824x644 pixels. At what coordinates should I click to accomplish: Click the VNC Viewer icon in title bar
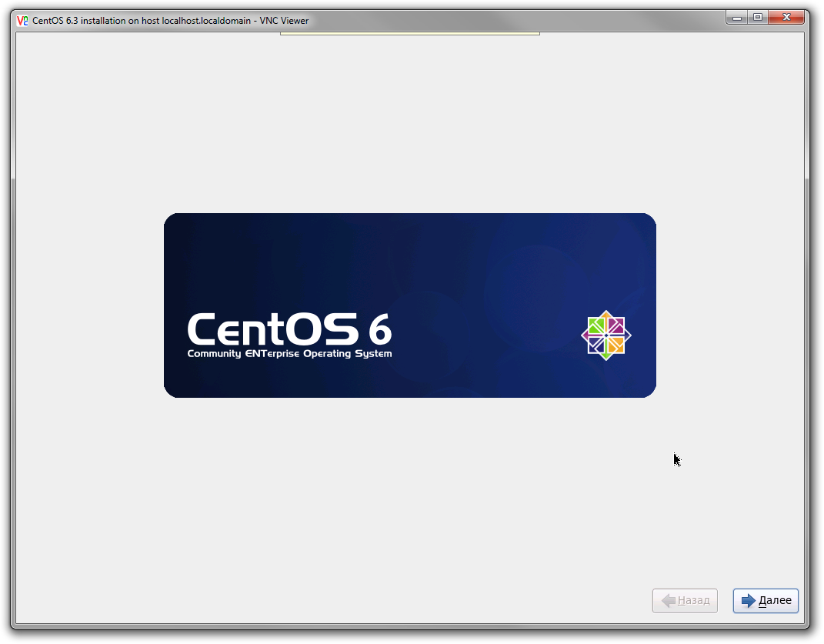coord(22,21)
